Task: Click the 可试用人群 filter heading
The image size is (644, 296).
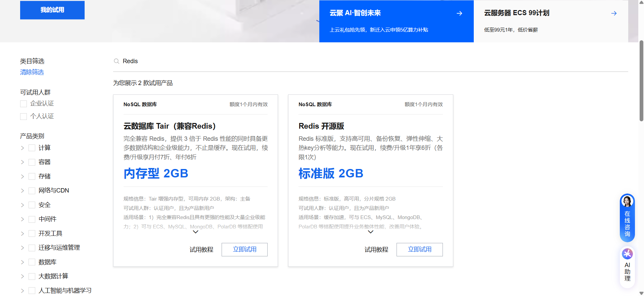Action: (35, 92)
